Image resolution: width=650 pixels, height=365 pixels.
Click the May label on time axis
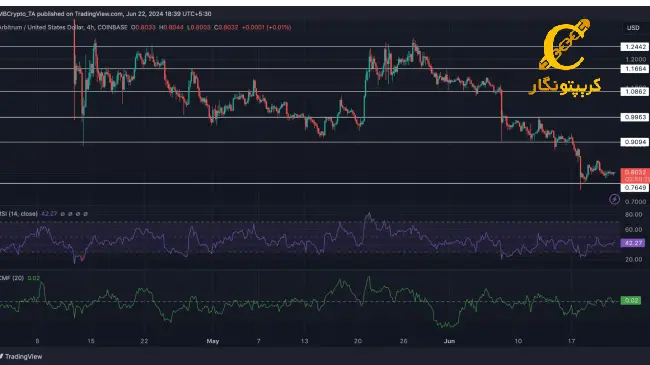point(213,341)
